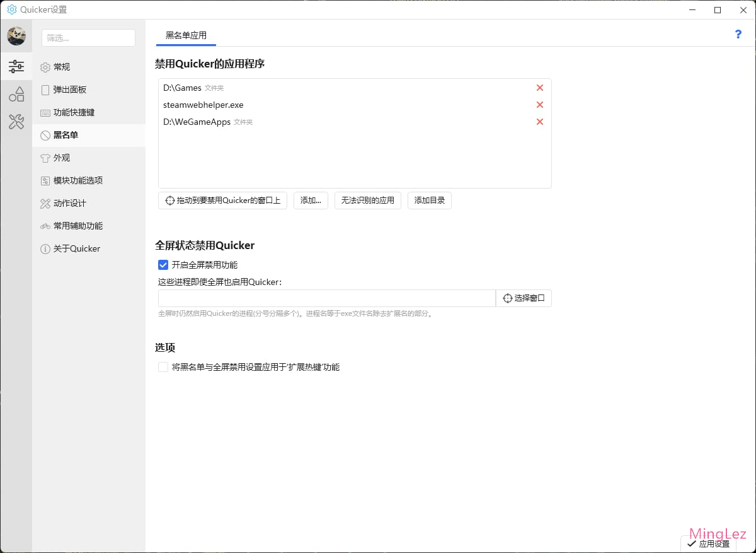The image size is (756, 553).
Task: Click the 无法识别的应用 button
Action: [367, 201]
